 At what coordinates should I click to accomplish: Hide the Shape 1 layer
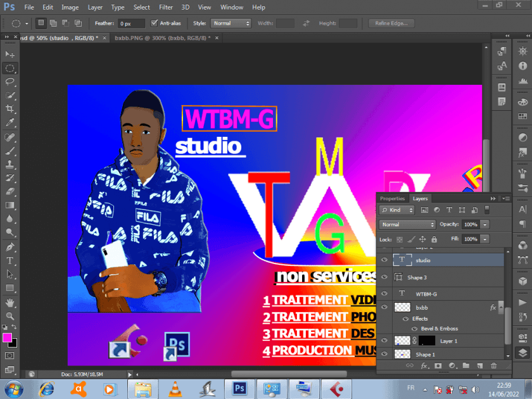tap(384, 354)
